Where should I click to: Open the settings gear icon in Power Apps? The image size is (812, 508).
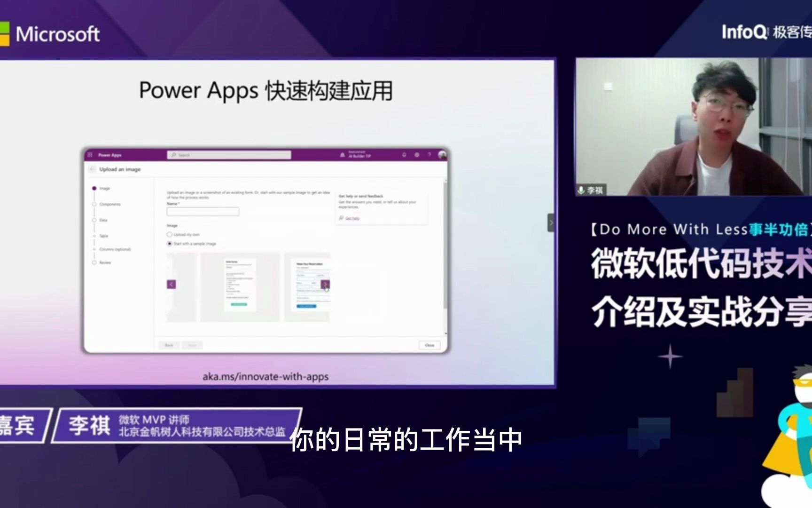tap(417, 155)
